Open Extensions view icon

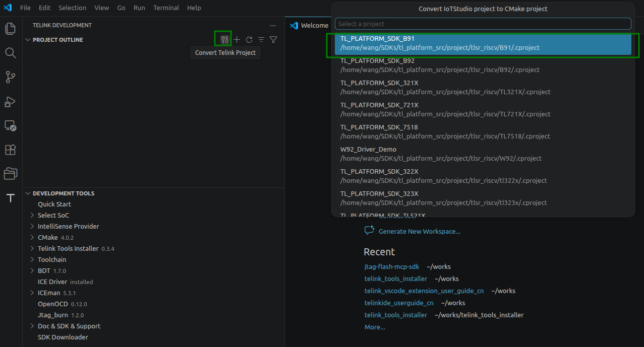tap(11, 150)
